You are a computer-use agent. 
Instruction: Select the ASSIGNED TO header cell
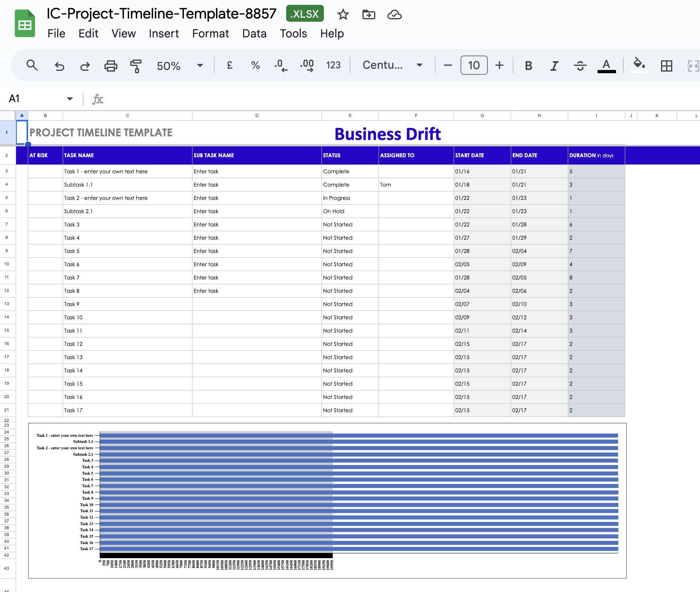tap(416, 155)
